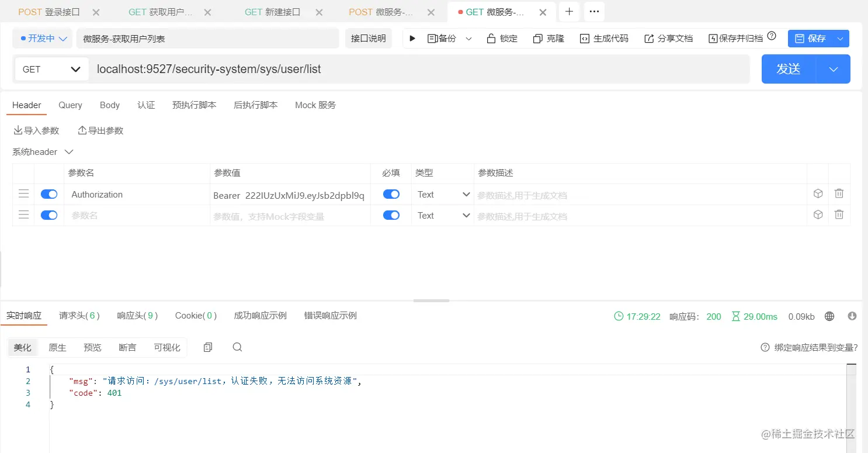
Task: Click the question icon beside 绑定响应结果到变量
Action: click(765, 347)
